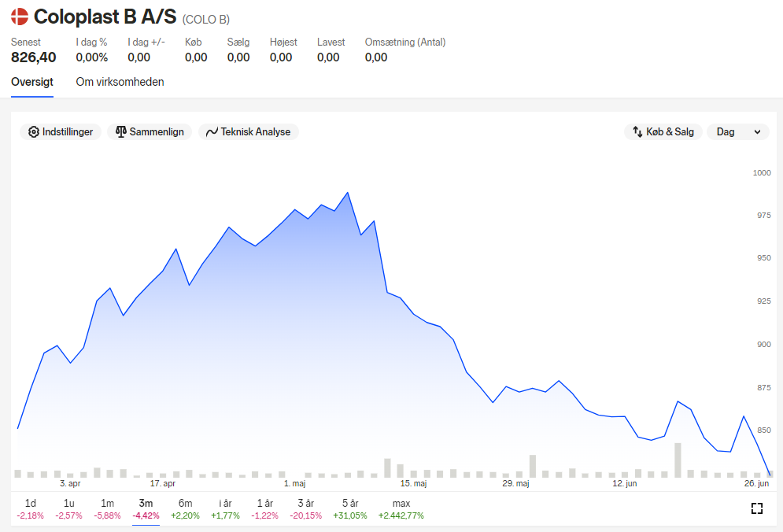Click the Omsætning (Antal) label
783x532 pixels.
click(x=405, y=42)
